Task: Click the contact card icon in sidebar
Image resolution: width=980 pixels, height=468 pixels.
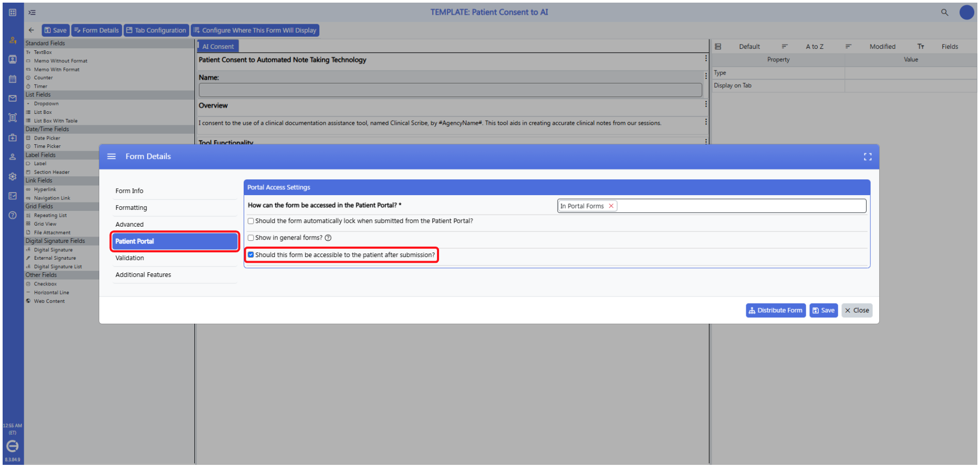Action: 13,59
